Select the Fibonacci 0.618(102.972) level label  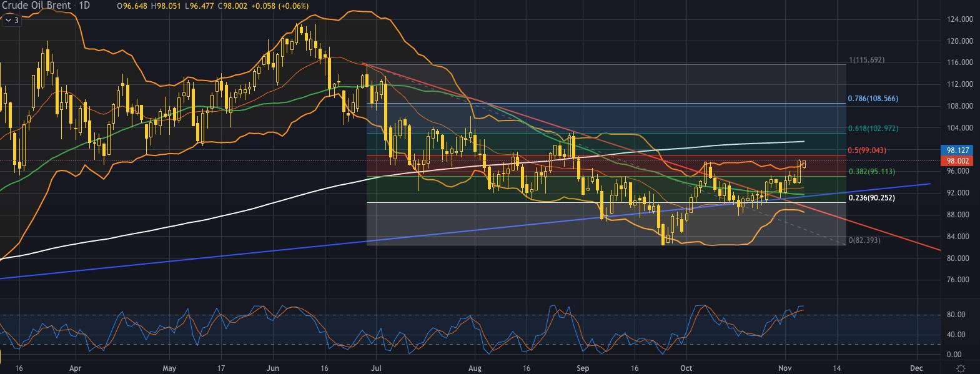tap(873, 129)
